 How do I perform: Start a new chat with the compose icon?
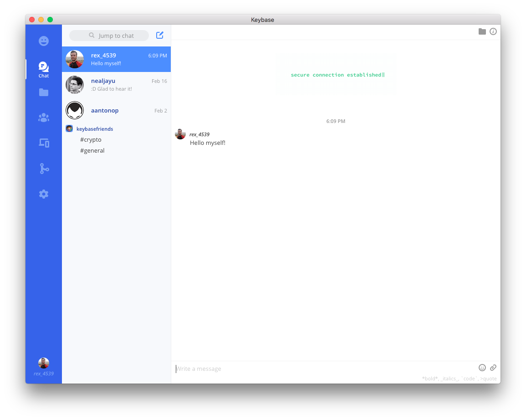click(x=159, y=35)
